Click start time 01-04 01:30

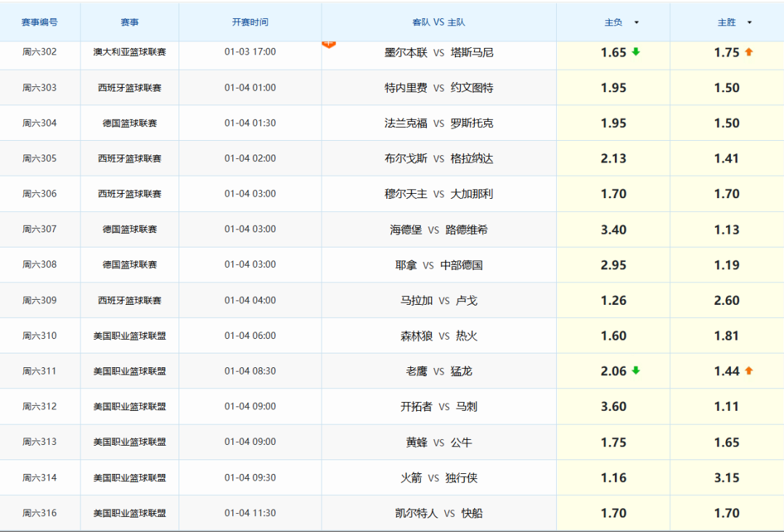[250, 123]
